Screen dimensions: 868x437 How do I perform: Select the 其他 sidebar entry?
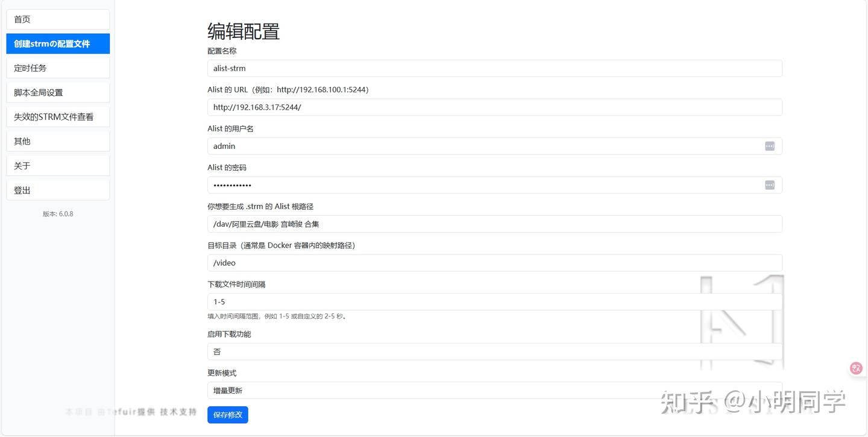pos(57,140)
